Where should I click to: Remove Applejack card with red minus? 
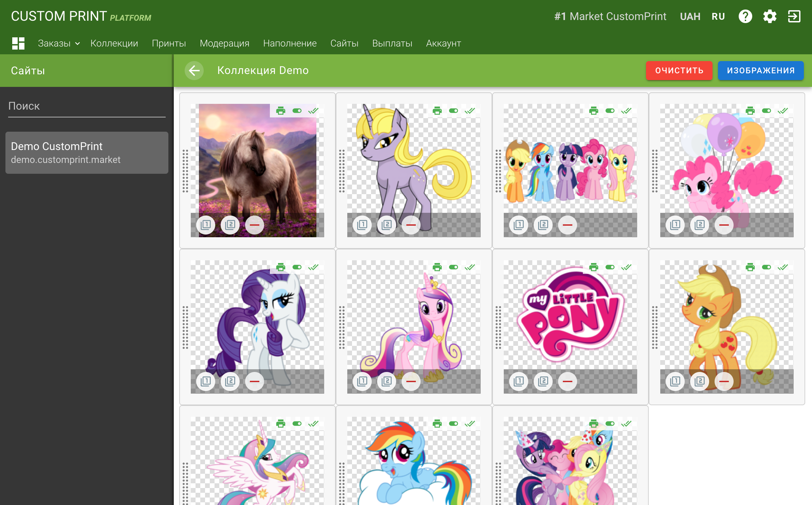(x=724, y=381)
